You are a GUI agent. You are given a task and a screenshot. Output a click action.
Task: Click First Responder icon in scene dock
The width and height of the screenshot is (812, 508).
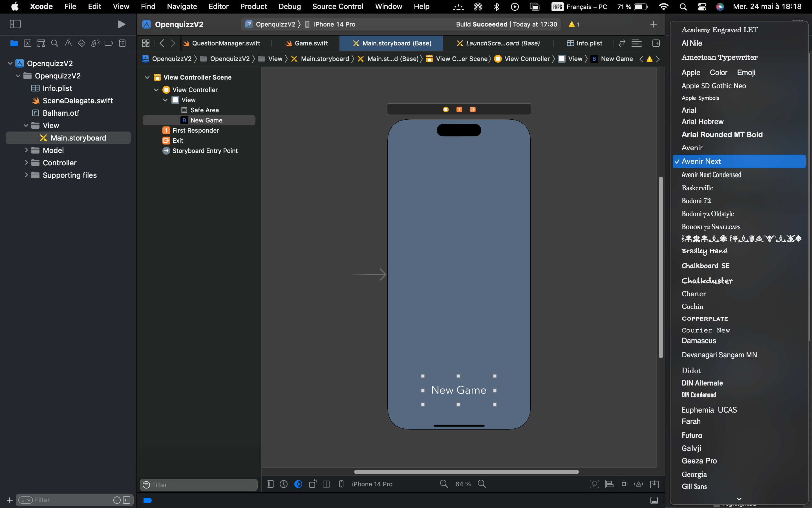(459, 109)
